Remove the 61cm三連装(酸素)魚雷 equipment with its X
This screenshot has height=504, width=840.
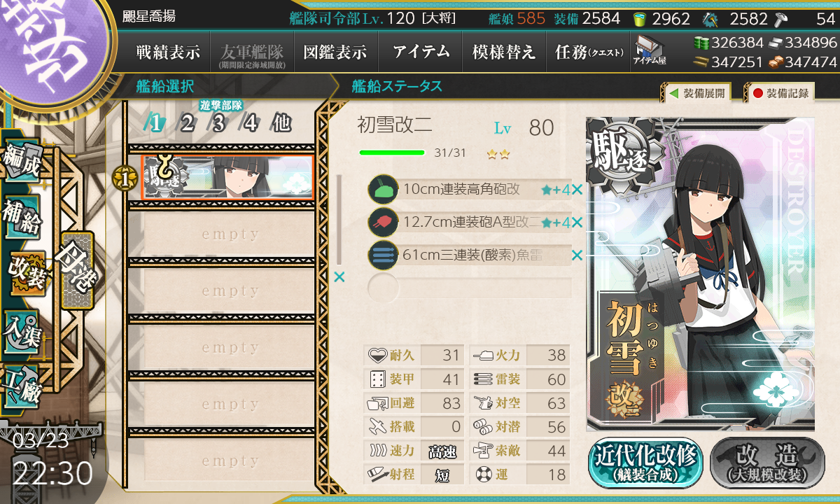point(577,255)
